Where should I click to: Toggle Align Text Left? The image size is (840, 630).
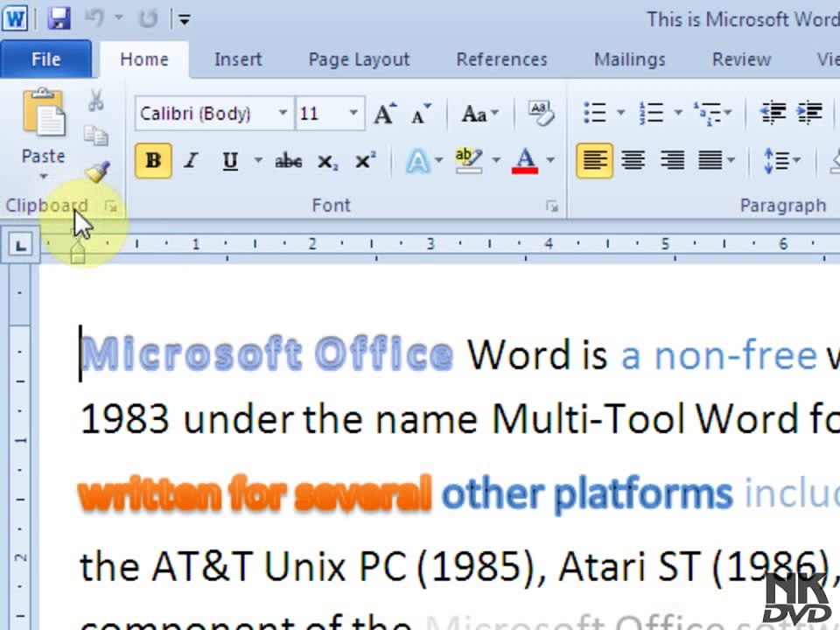pos(595,160)
